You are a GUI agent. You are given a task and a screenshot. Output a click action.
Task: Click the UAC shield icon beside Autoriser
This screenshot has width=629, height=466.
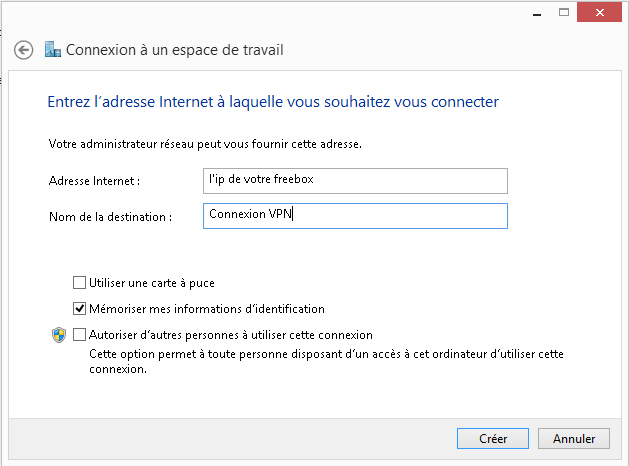coord(59,335)
